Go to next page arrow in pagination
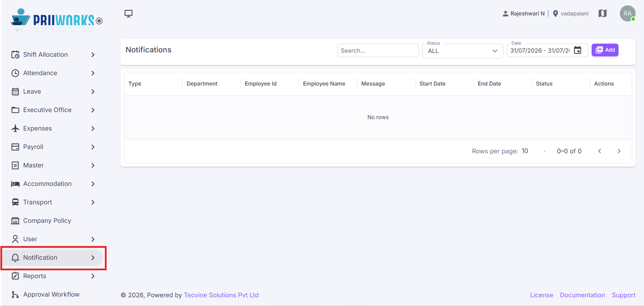The height and width of the screenshot is (306, 644). 619,151
